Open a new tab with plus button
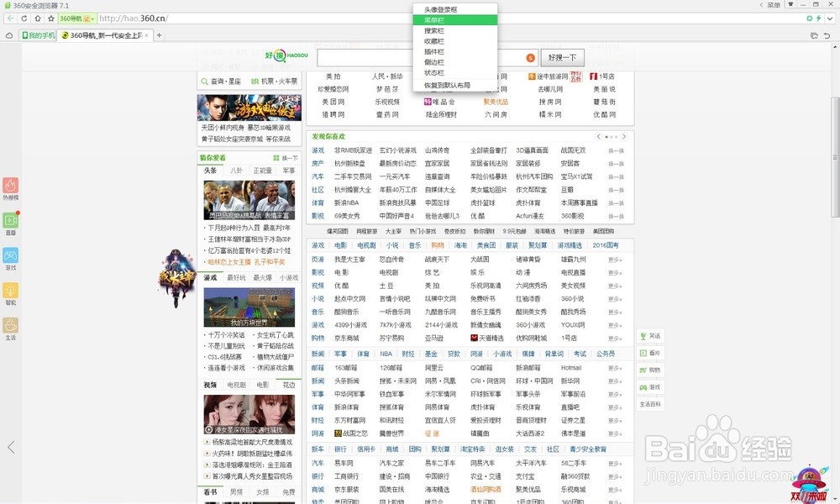Image resolution: width=840 pixels, height=504 pixels. (159, 35)
